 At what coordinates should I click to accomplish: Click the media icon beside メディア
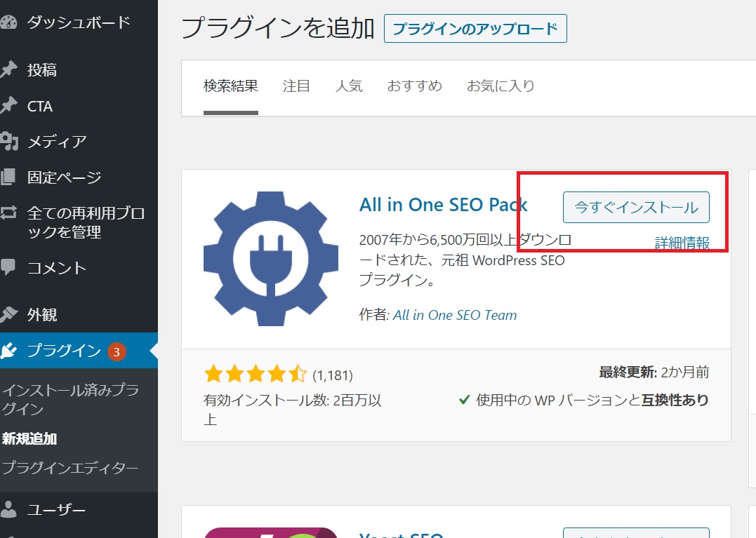8,142
